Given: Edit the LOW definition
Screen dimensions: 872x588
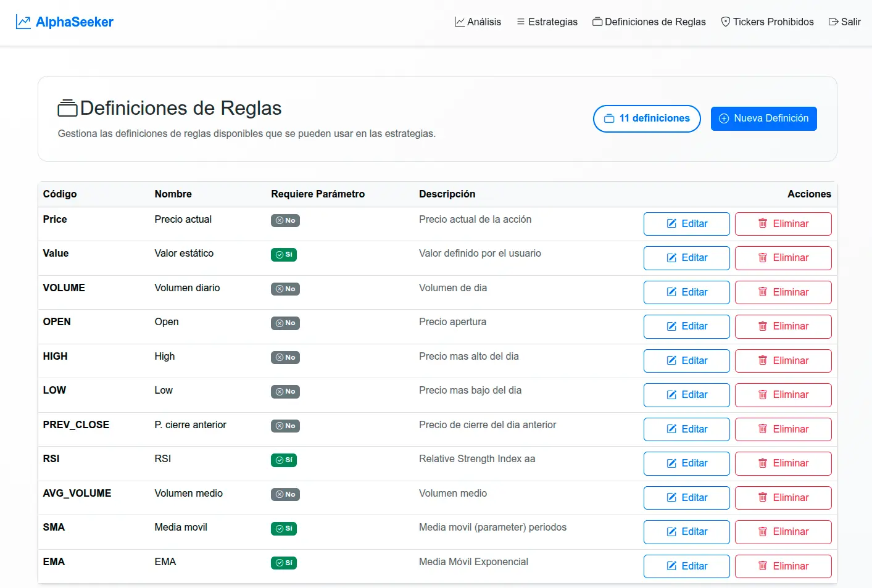Looking at the screenshot, I should coord(687,395).
